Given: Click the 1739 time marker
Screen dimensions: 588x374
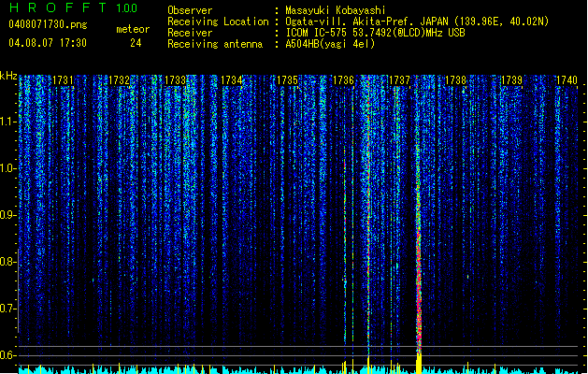Looking at the screenshot, I should (511, 80).
